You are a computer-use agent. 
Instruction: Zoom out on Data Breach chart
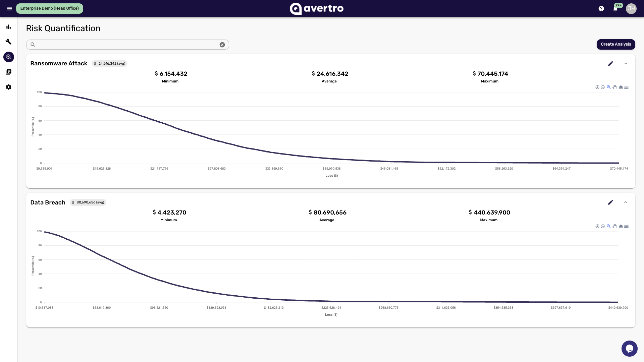(x=603, y=226)
